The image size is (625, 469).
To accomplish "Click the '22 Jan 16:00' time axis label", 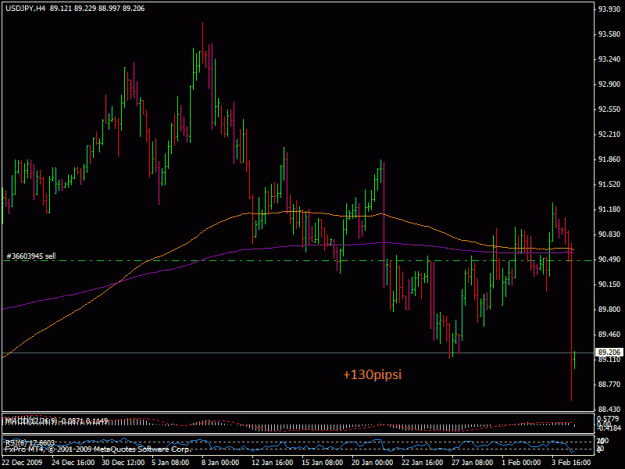I will 422,462.
